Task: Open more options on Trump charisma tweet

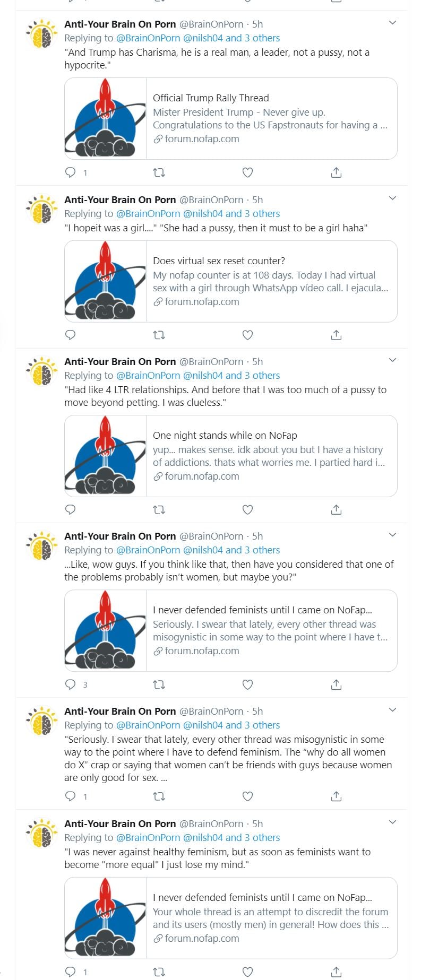Action: pos(392,23)
